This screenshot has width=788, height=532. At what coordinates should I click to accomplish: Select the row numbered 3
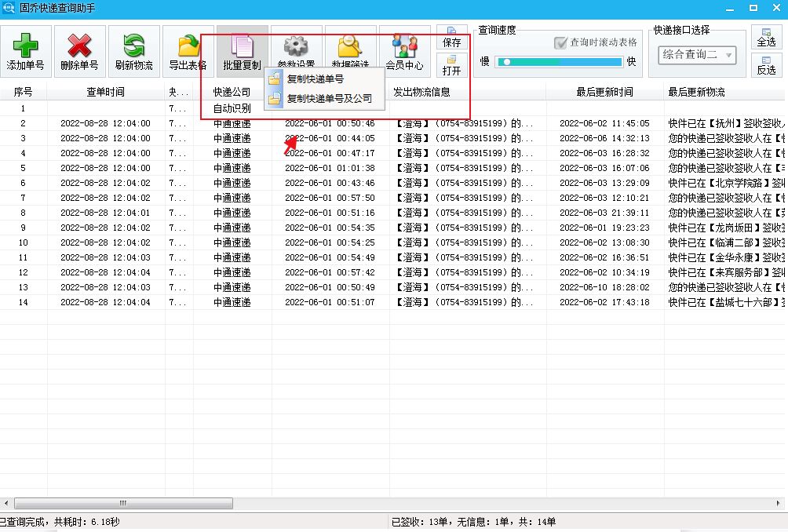pos(392,138)
